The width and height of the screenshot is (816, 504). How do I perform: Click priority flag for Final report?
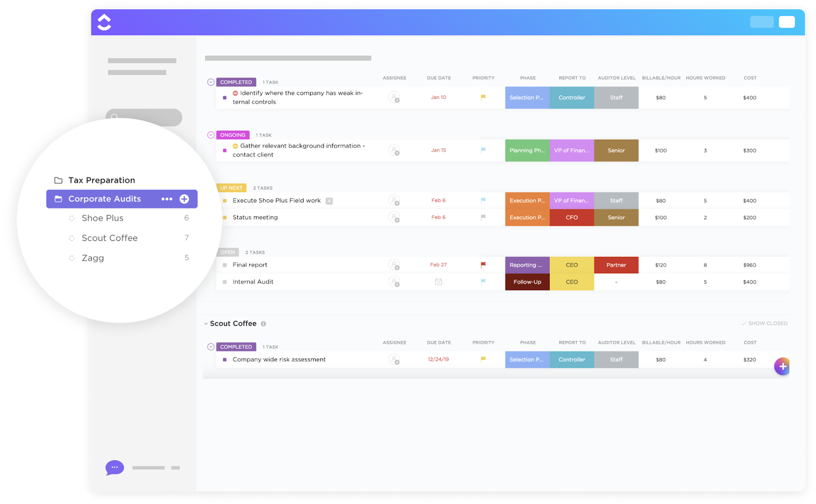pyautogui.click(x=483, y=265)
